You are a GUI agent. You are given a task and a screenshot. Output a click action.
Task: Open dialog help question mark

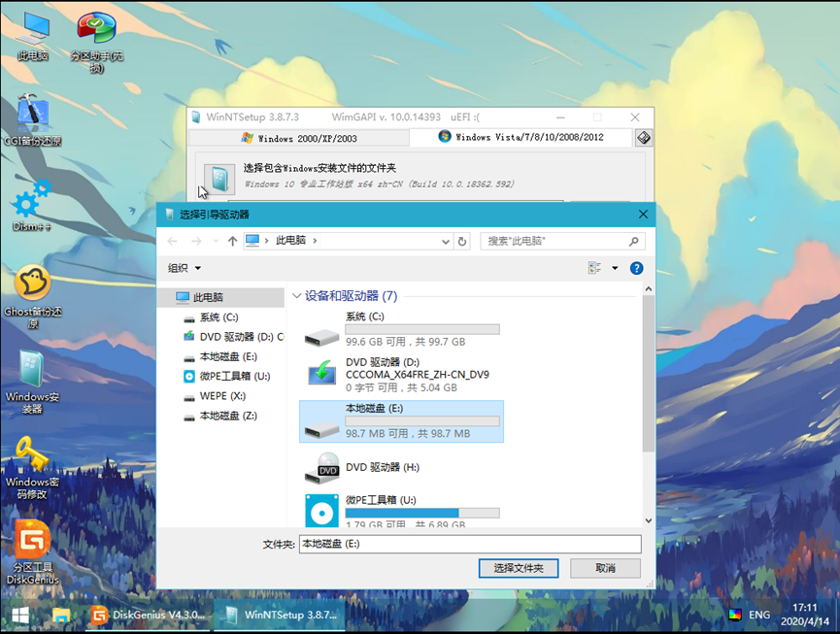point(636,268)
